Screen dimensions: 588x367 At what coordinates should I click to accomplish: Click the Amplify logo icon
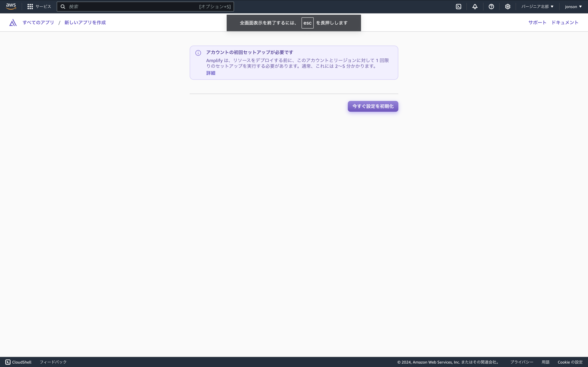pyautogui.click(x=13, y=23)
